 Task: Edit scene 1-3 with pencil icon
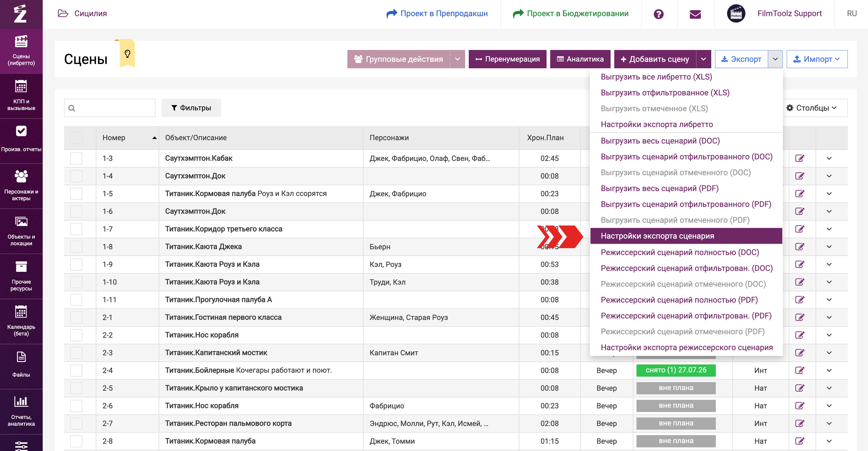click(x=800, y=158)
